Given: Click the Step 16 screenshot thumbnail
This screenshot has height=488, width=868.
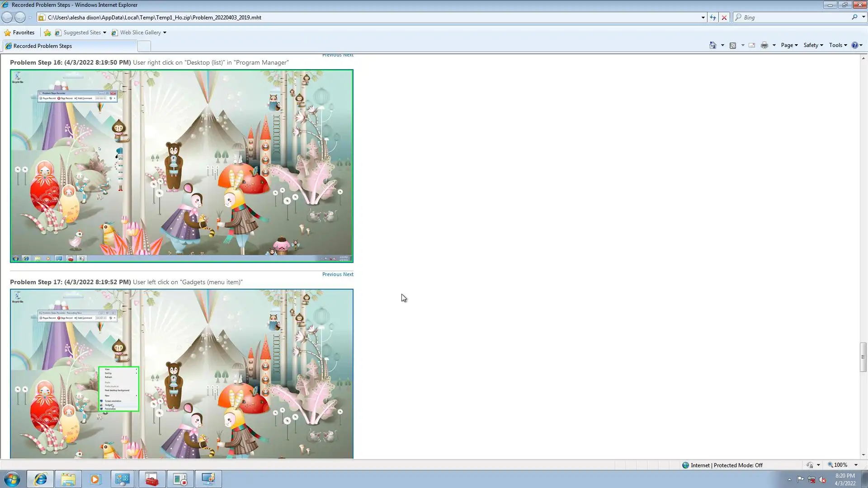Looking at the screenshot, I should 182,166.
